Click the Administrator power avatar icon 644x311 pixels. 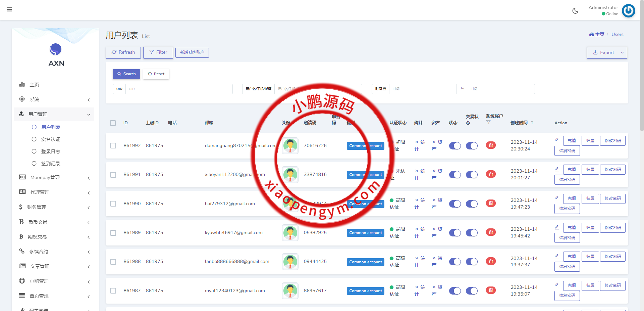[628, 11]
